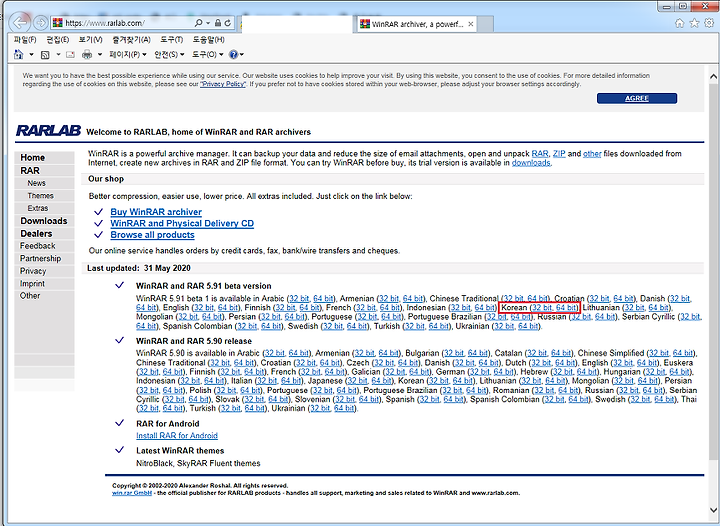
Task: Select Downloads in the sidebar
Action: pyautogui.click(x=44, y=221)
